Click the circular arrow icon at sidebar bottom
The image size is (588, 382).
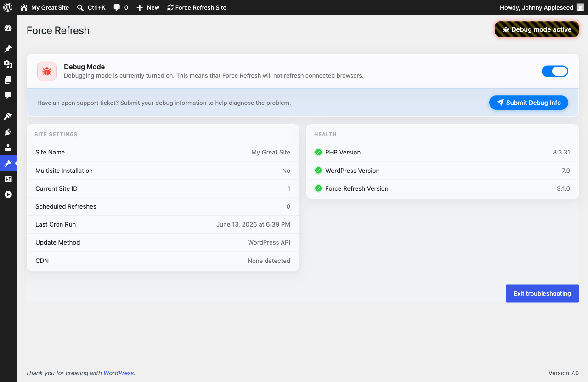pos(8,194)
